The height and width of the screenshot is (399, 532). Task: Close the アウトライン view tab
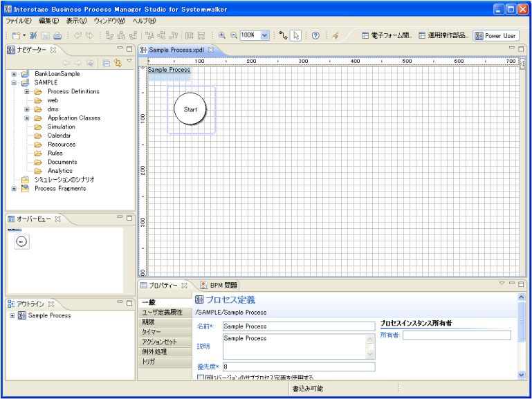pos(51,304)
